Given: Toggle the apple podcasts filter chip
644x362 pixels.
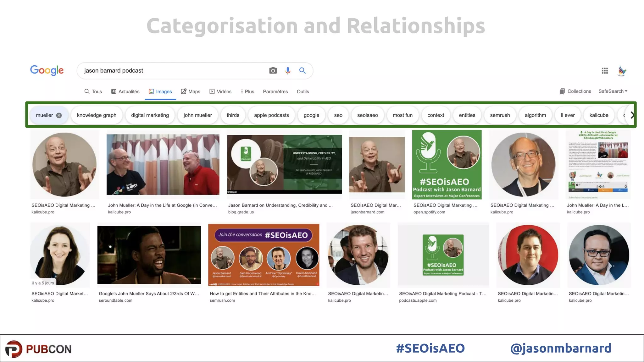Looking at the screenshot, I should (271, 115).
